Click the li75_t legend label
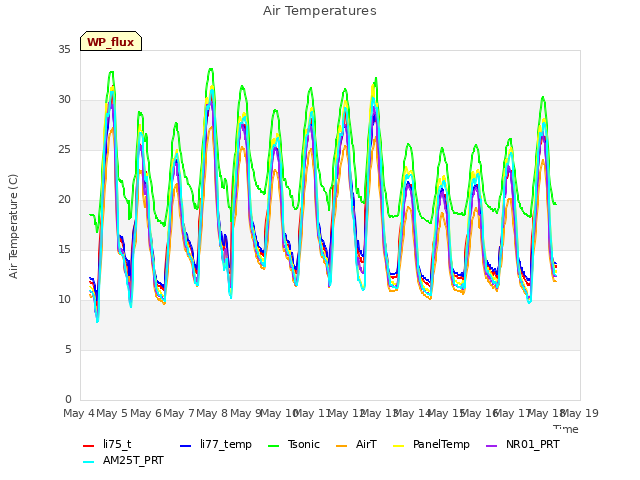Screen dimensions: 640x480 coord(117,444)
